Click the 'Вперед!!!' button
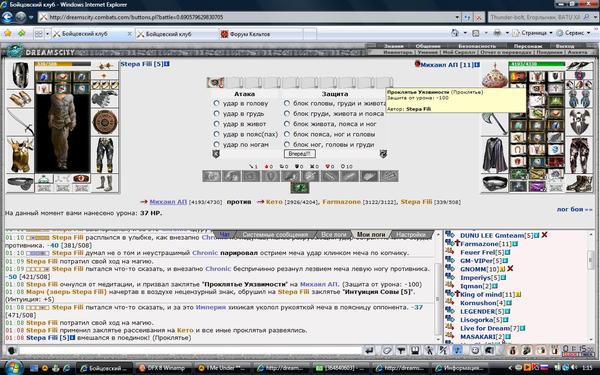Image resolution: width=600 pixels, height=375 pixels. tap(300, 154)
